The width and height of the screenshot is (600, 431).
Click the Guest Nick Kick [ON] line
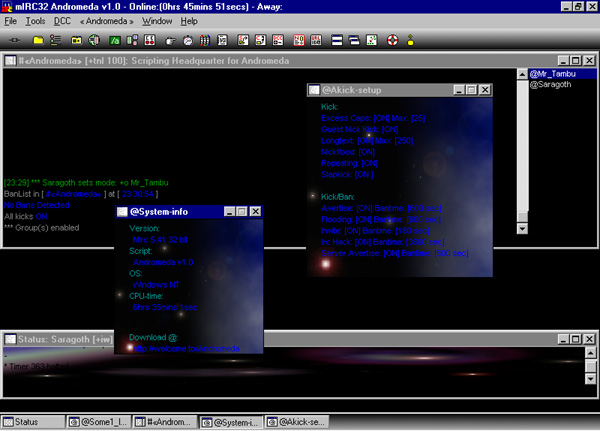[x=360, y=129]
